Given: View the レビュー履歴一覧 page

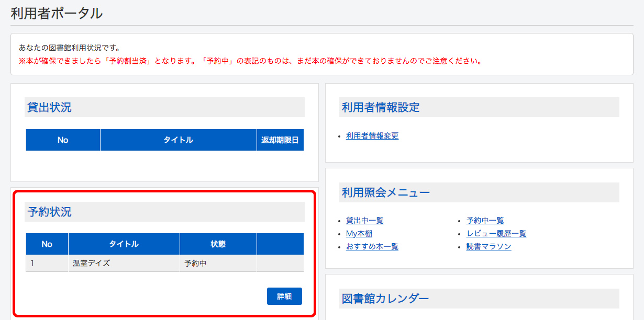Looking at the screenshot, I should 496,234.
